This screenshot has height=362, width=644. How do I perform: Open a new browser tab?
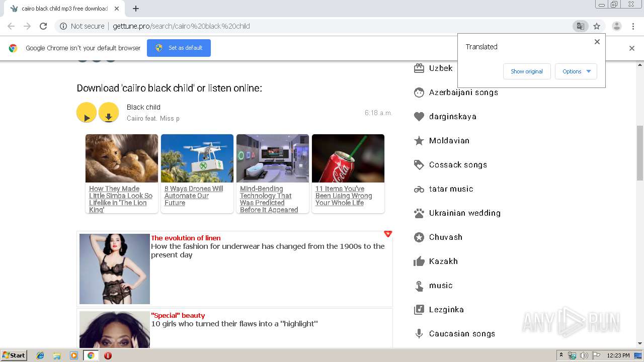(x=136, y=9)
